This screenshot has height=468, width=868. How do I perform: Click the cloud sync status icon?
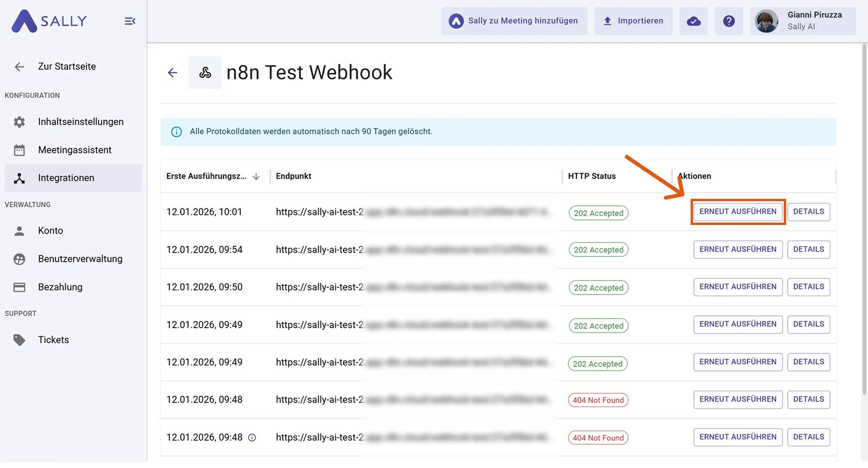tap(693, 21)
